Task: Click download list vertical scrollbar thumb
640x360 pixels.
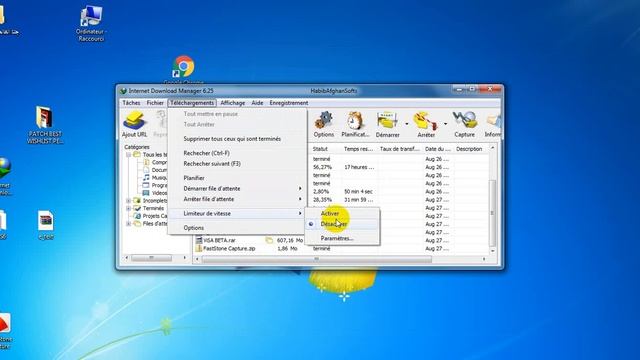Action: [492, 213]
